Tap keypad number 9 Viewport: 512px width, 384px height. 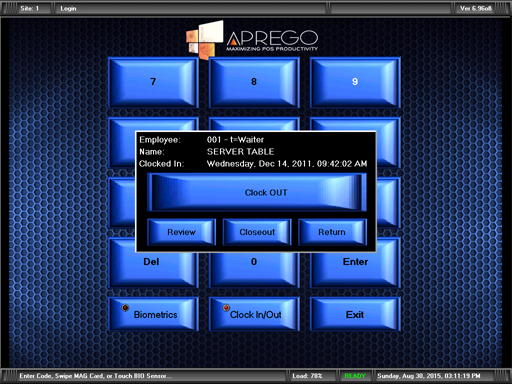355,82
